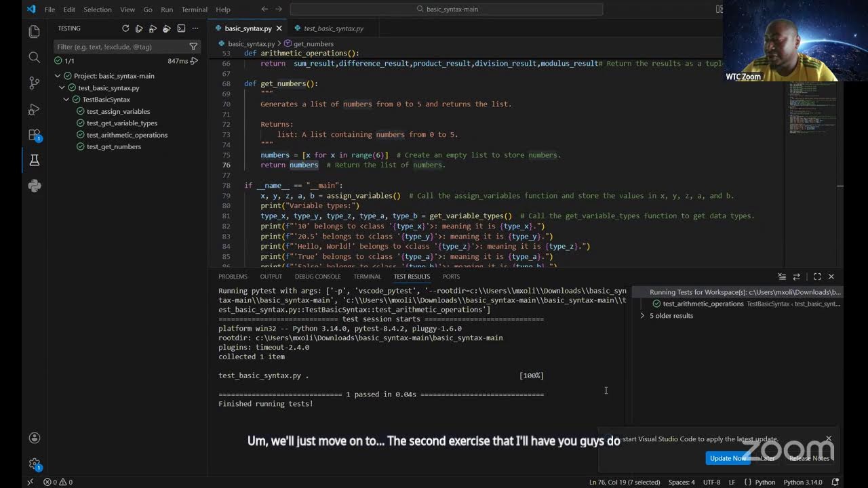The height and width of the screenshot is (488, 868).
Task: Collapse the TestBasicSyntax class node
Action: coord(66,100)
